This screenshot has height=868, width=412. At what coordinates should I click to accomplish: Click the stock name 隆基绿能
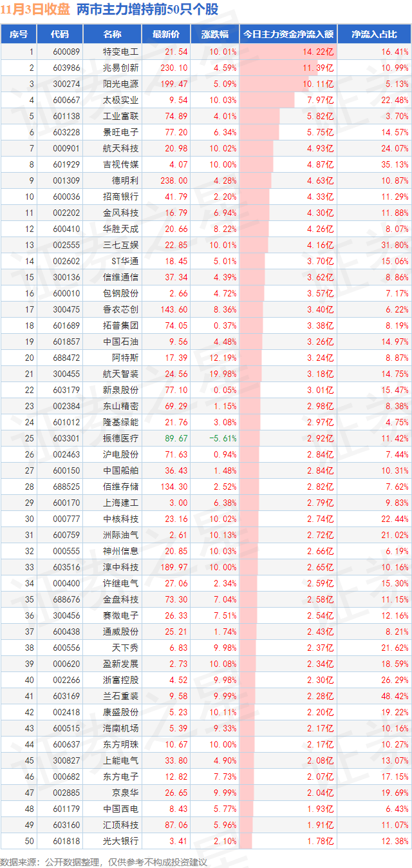(x=121, y=422)
